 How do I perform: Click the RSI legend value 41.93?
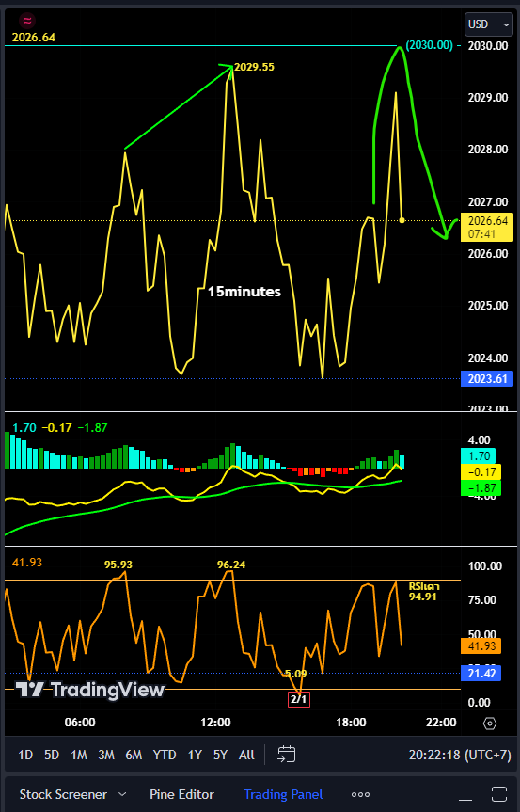point(27,563)
